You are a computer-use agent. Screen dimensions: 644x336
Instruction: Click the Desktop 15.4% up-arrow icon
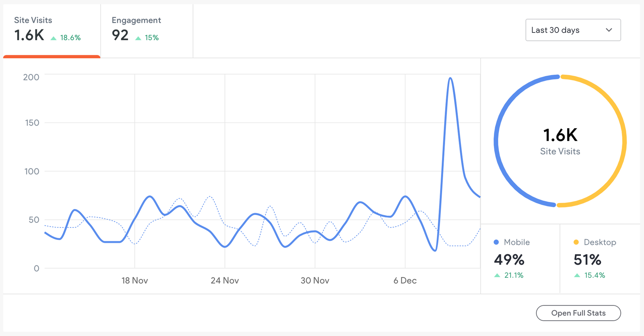coord(577,275)
